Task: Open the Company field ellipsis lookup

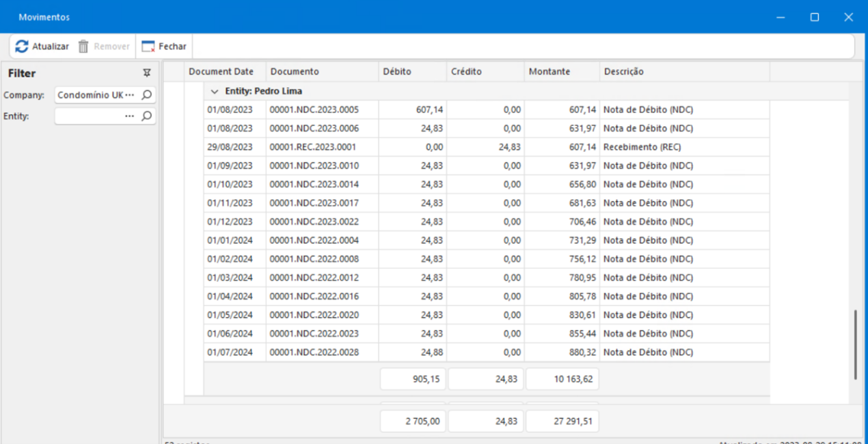Action: tap(130, 95)
